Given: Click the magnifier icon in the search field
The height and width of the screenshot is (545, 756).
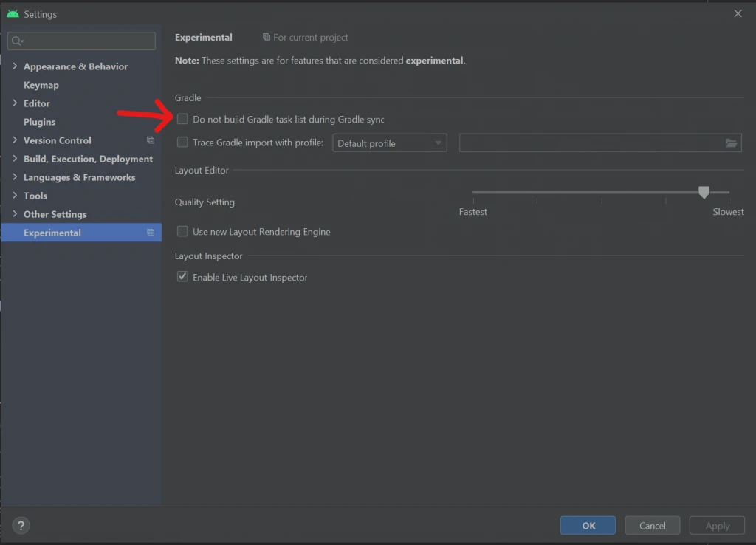Looking at the screenshot, I should [x=17, y=41].
